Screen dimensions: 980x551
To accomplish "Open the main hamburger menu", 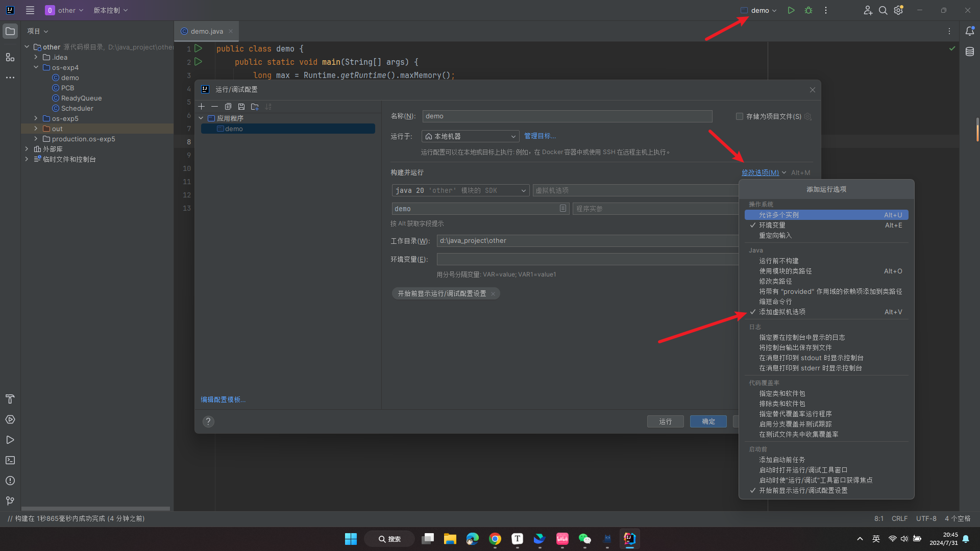I will click(x=30, y=10).
